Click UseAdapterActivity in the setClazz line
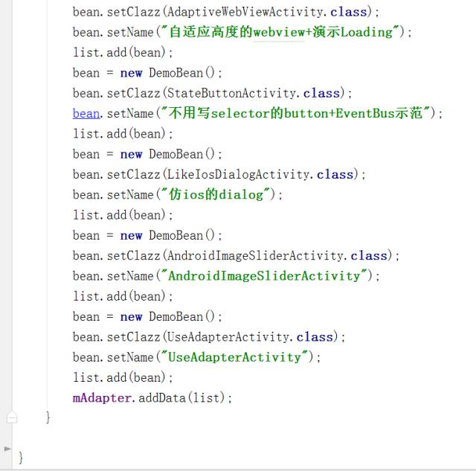Viewport: 476px width, 471px height. tap(230, 337)
